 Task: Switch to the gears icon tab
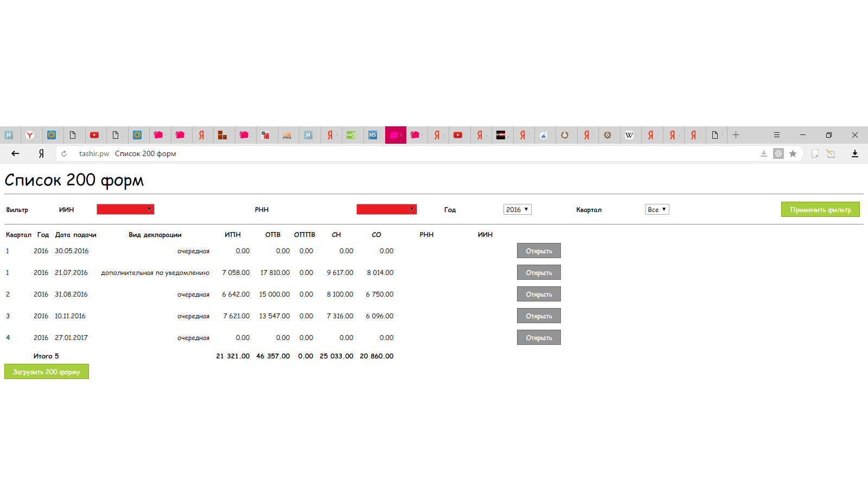point(265,135)
